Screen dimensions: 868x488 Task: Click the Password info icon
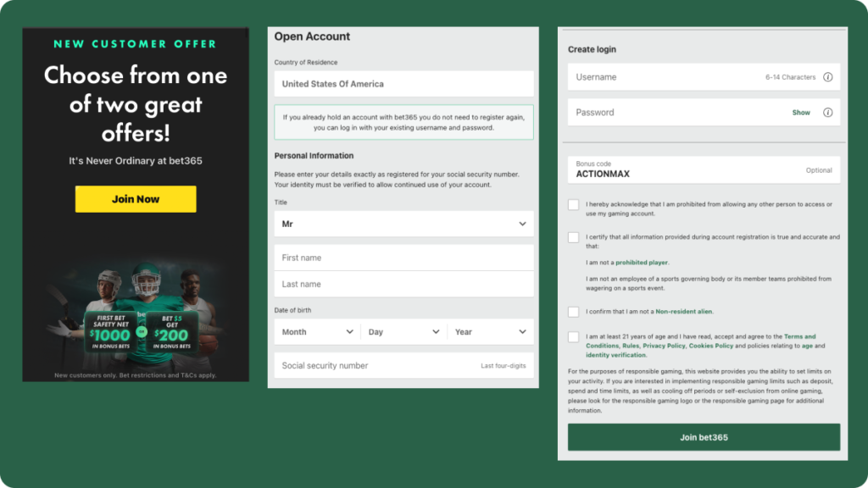[x=827, y=113]
